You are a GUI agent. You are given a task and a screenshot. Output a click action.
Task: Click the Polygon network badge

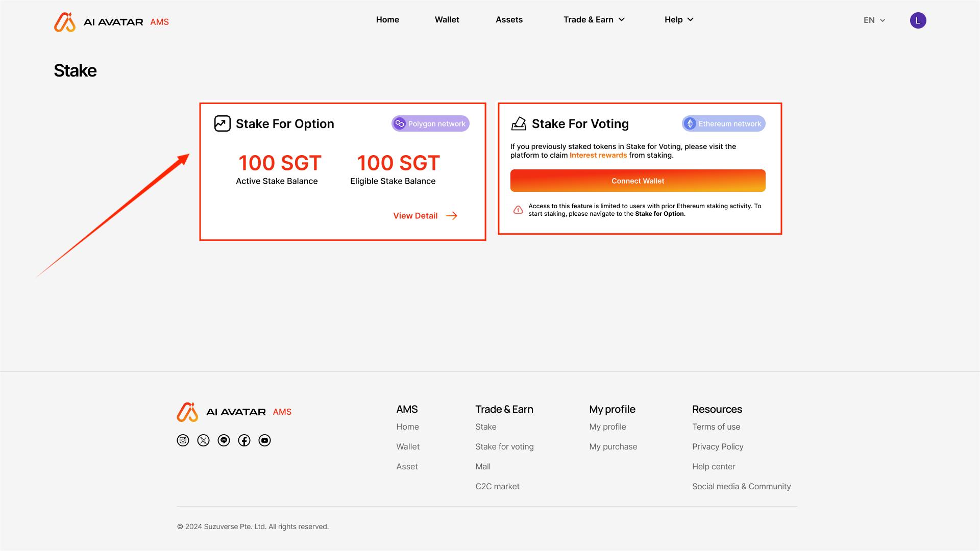[x=430, y=123]
